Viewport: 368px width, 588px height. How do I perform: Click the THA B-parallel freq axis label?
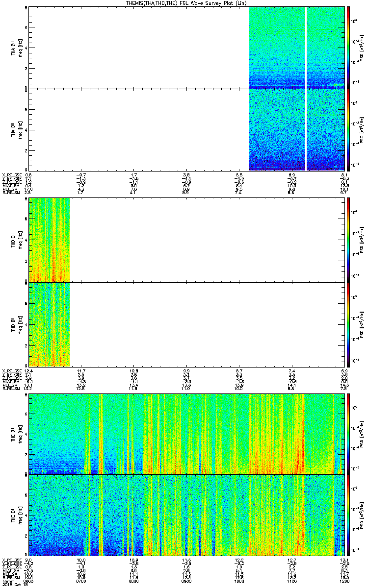point(20,130)
